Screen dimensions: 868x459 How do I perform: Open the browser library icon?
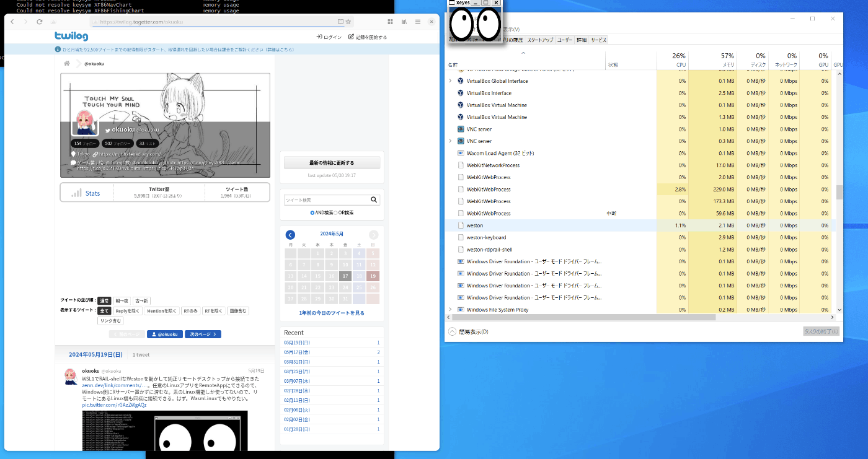(x=404, y=22)
